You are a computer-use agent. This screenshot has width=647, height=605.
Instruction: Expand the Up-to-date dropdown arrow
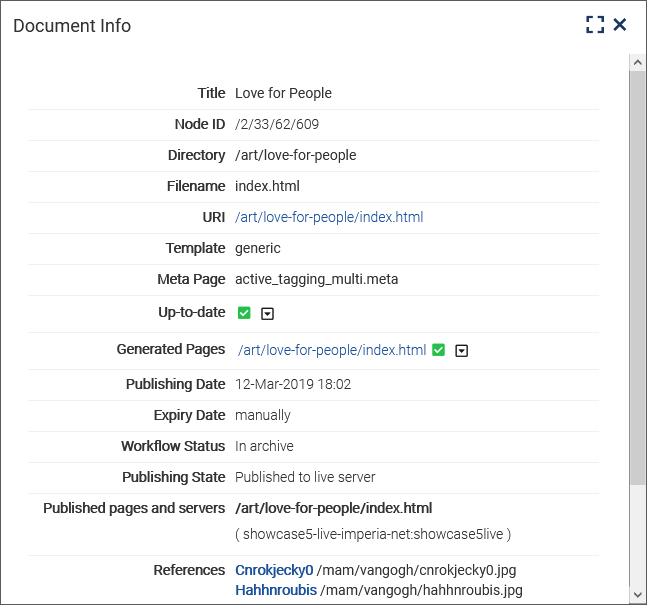pos(267,314)
